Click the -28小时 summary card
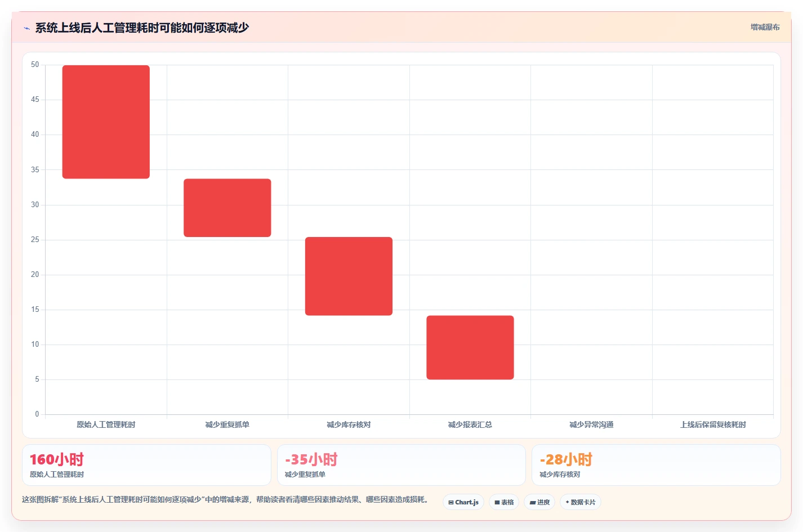The height and width of the screenshot is (532, 803). pyautogui.click(x=656, y=465)
